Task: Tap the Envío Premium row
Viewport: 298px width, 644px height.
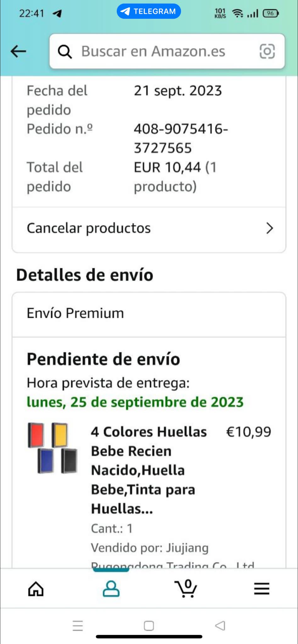Action: coord(149,314)
